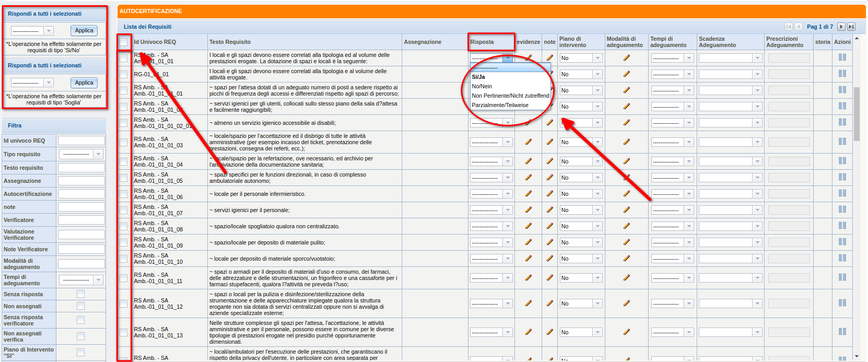Open Azioni icon for row RG-01_01_01
Image resolution: width=868 pixels, height=362 pixels.
[842, 74]
